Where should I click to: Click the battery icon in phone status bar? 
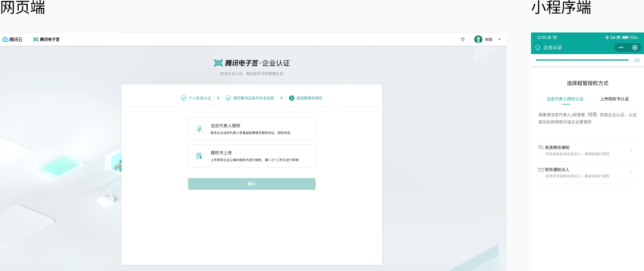[625, 37]
